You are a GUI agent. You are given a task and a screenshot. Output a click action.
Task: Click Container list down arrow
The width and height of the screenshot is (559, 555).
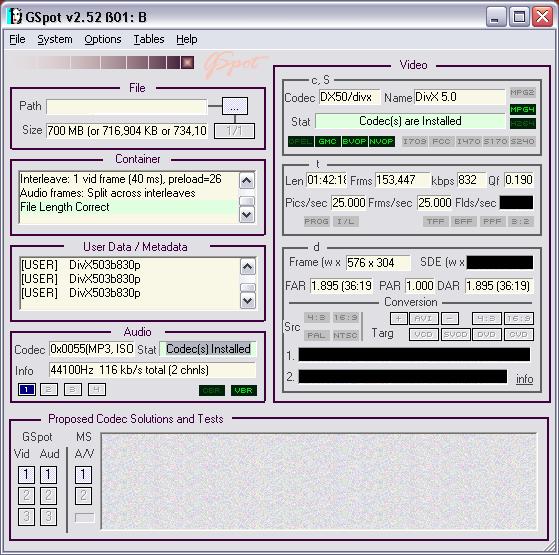(247, 215)
